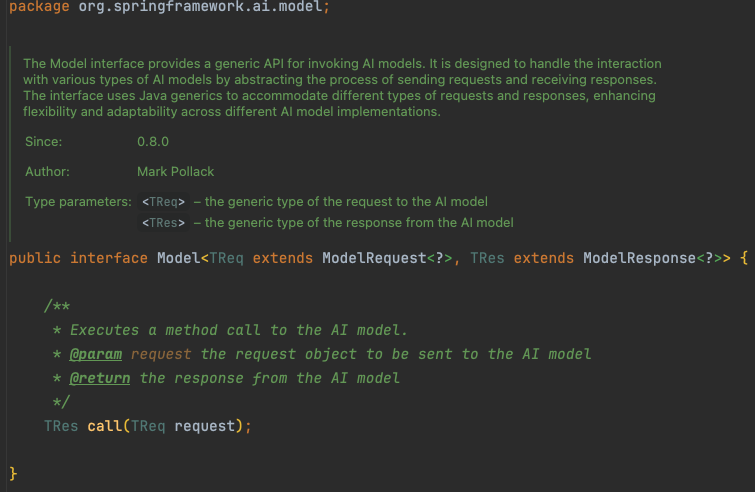Click the package keyword on the first line
Screen dimensions: 755x492
click(39, 6)
